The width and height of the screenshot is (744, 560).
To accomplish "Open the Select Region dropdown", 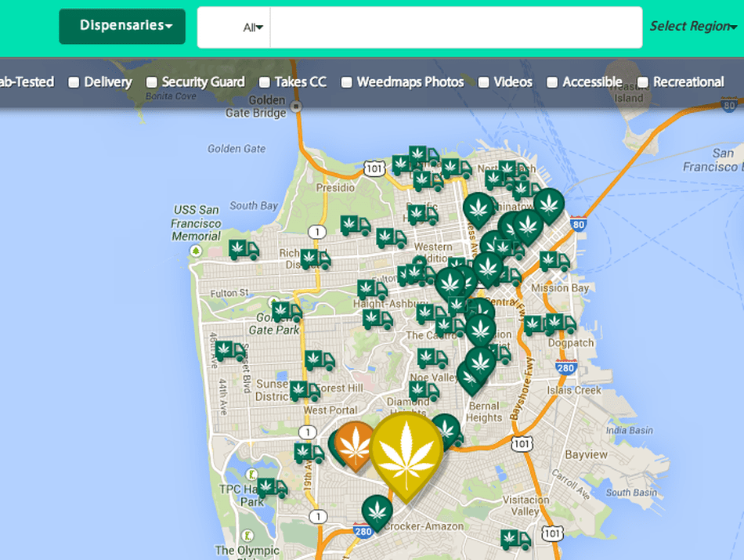I will (693, 26).
